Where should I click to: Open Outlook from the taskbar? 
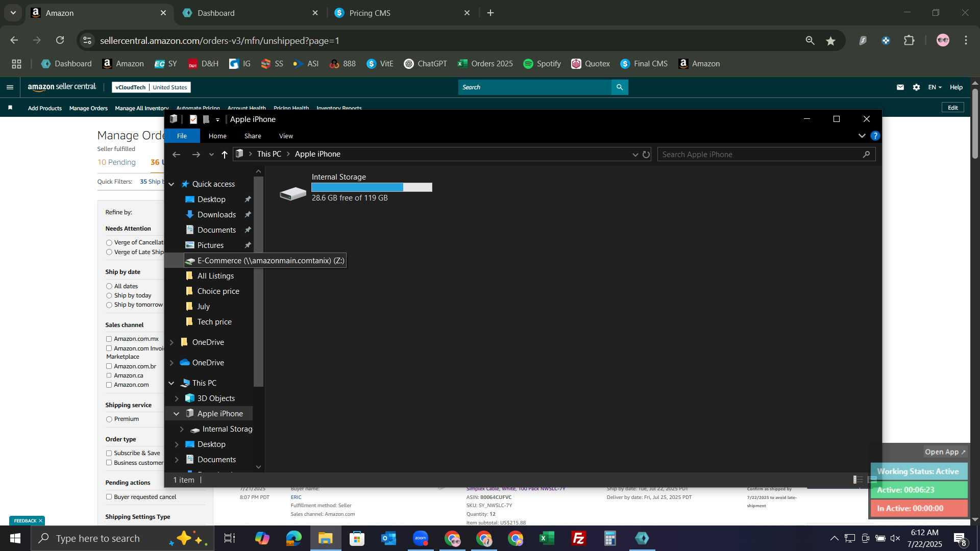coord(389,538)
